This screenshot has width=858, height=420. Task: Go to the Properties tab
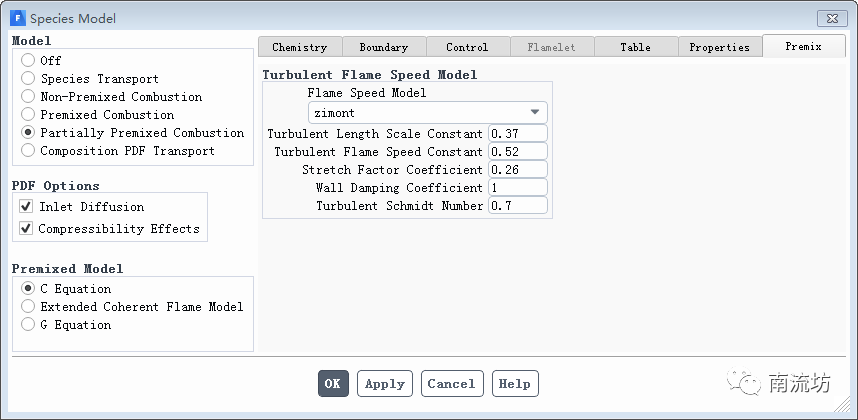719,47
